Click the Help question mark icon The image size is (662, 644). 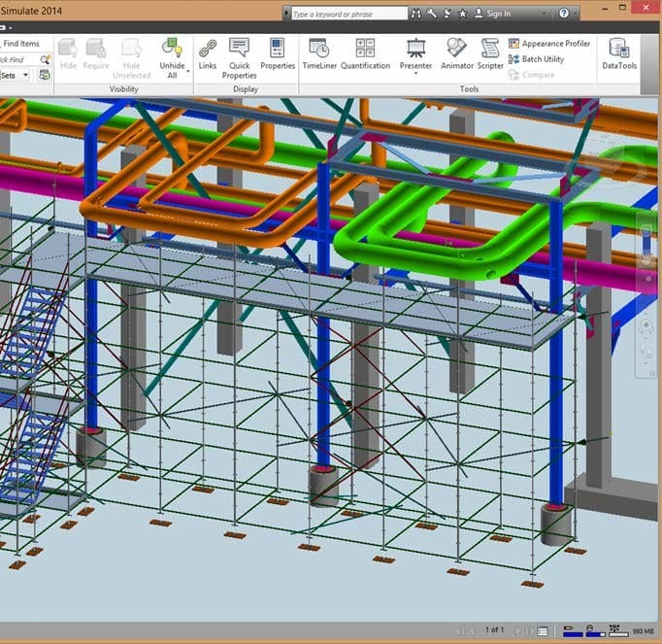coord(564,13)
